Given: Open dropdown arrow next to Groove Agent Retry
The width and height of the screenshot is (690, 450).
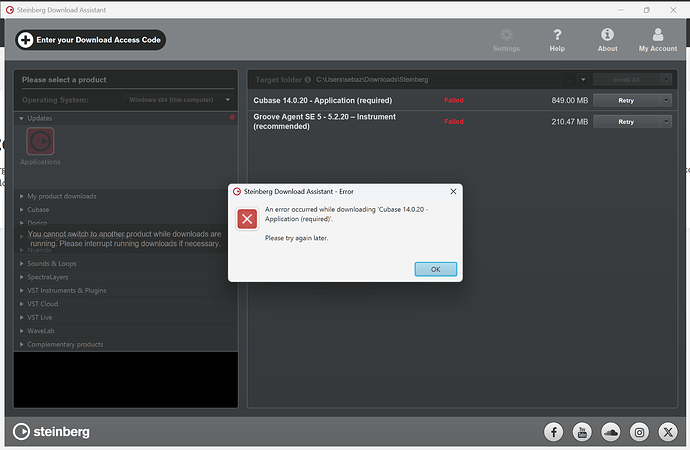Looking at the screenshot, I should [x=666, y=121].
